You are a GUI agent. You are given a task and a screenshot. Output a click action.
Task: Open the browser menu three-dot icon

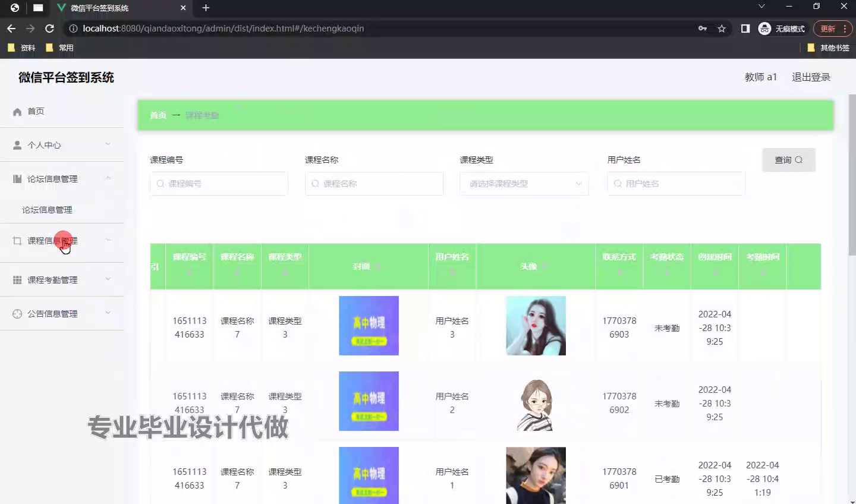pos(845,29)
